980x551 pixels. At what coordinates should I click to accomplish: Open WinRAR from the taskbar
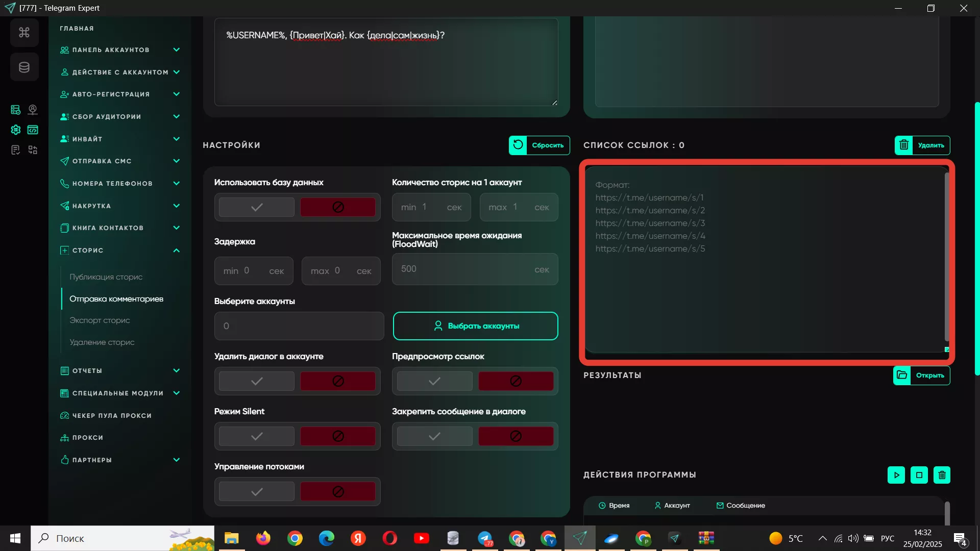click(706, 538)
